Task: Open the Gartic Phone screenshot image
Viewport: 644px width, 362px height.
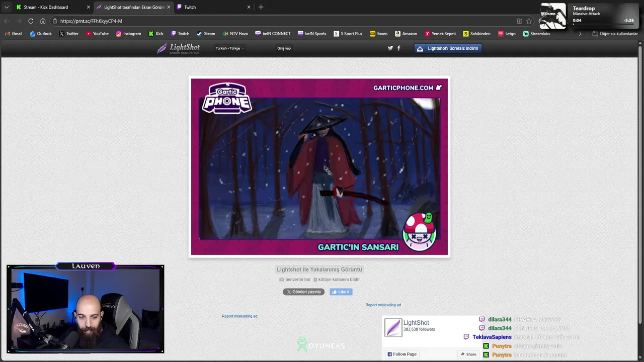Action: pyautogui.click(x=319, y=166)
